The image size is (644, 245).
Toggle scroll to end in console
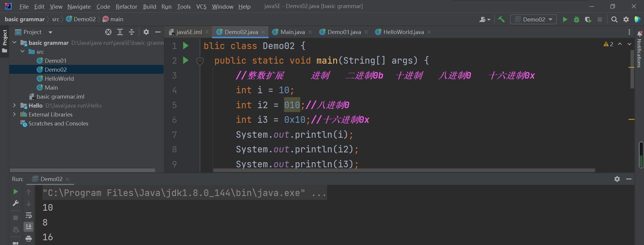(29, 227)
